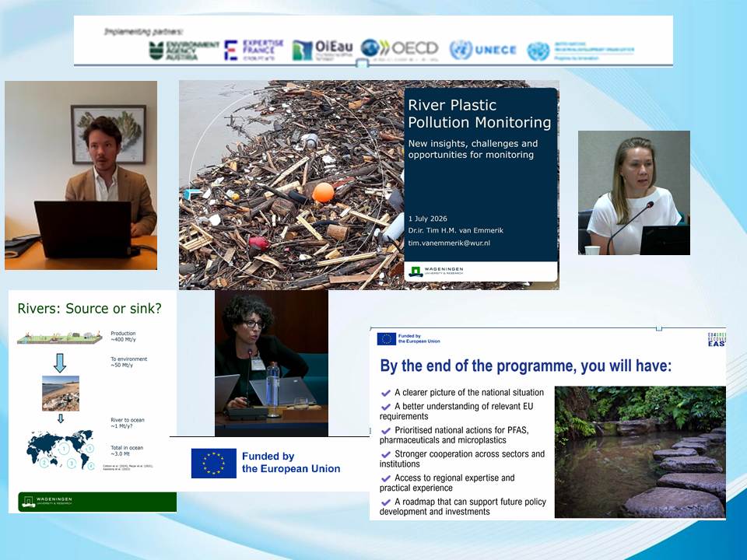Click the land-use illustration beside Production
Image resolution: width=747 pixels, height=560 pixels.
[x=60, y=337]
